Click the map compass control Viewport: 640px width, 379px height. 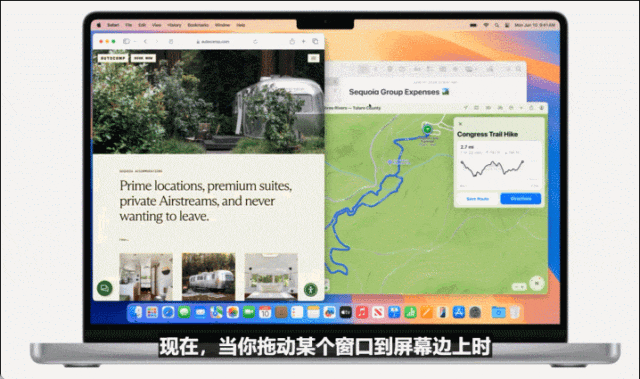click(537, 283)
